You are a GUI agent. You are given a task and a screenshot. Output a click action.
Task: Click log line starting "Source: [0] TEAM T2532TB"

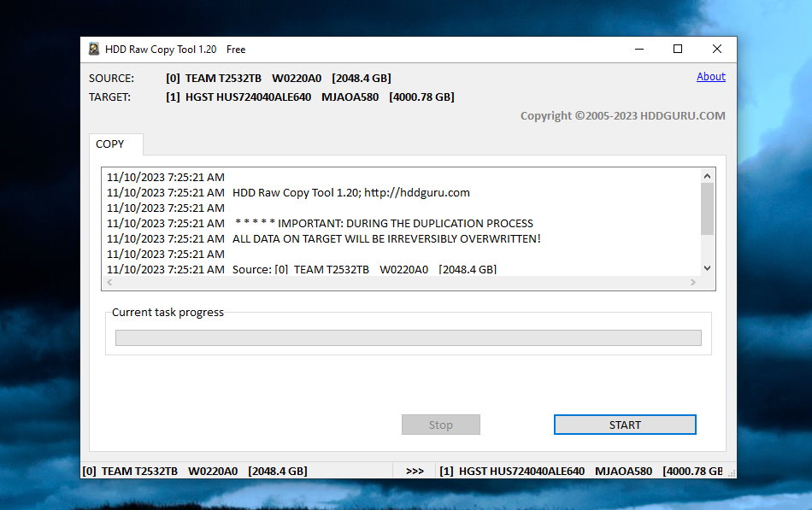(x=365, y=269)
